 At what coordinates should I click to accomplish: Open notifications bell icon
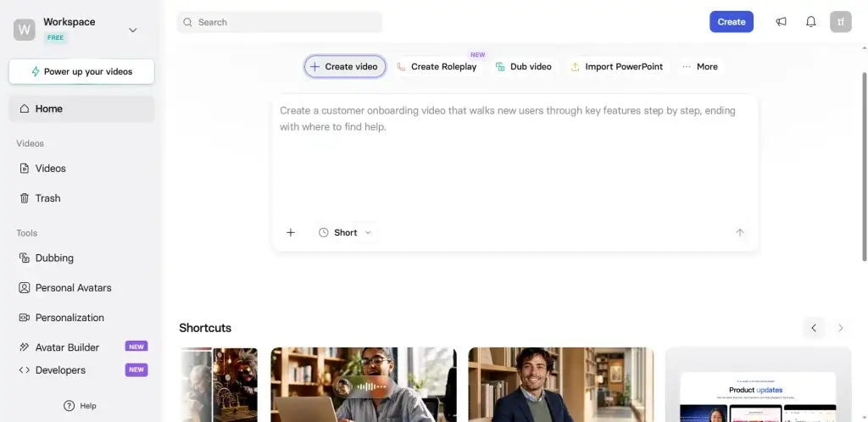[811, 21]
